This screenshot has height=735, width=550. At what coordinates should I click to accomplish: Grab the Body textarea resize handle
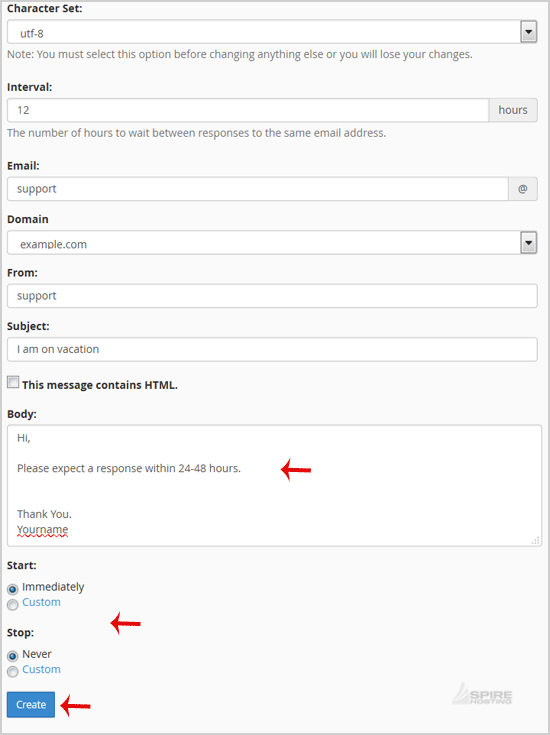pos(535,540)
